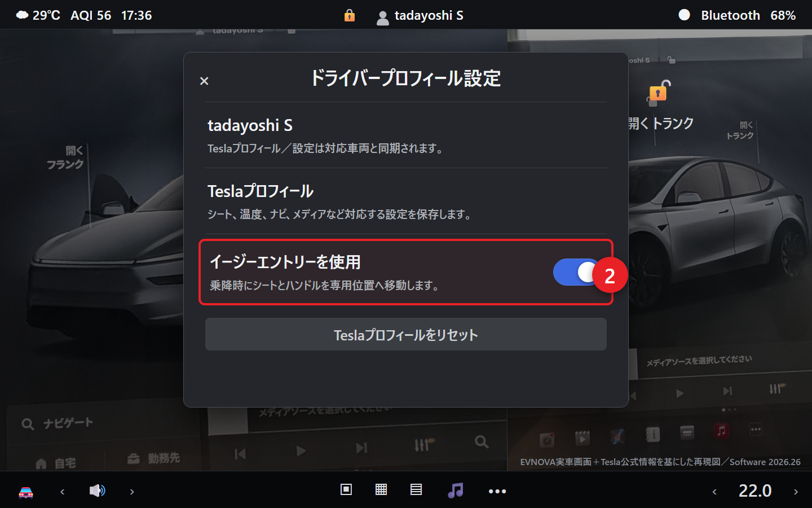This screenshot has height=508, width=812.
Task: Lower cabin temperature with chevron left of 22.0
Action: pyautogui.click(x=714, y=492)
